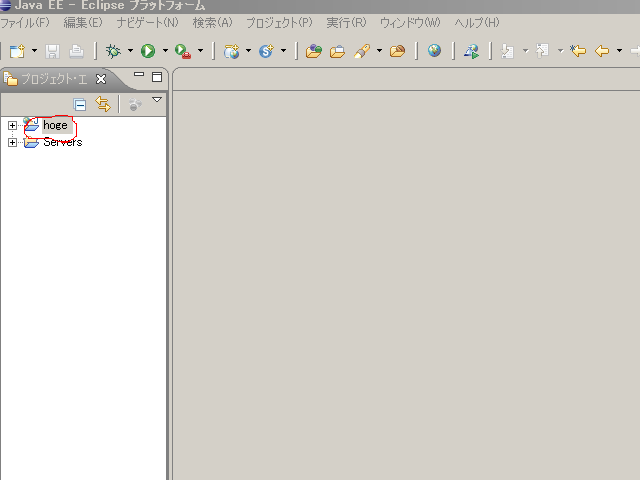Click the Open Task folder icon
The height and width of the screenshot is (480, 640).
point(337,51)
